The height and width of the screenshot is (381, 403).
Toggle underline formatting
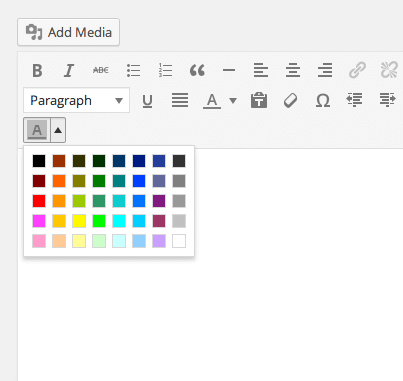pyautogui.click(x=147, y=100)
